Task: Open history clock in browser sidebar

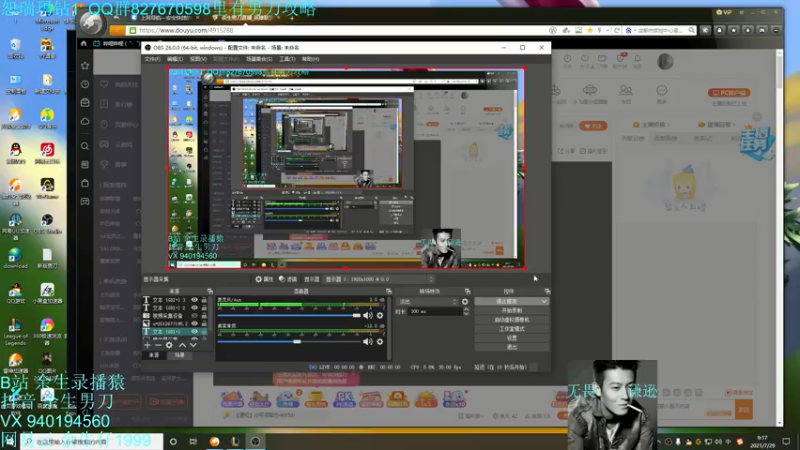Action: click(x=85, y=84)
